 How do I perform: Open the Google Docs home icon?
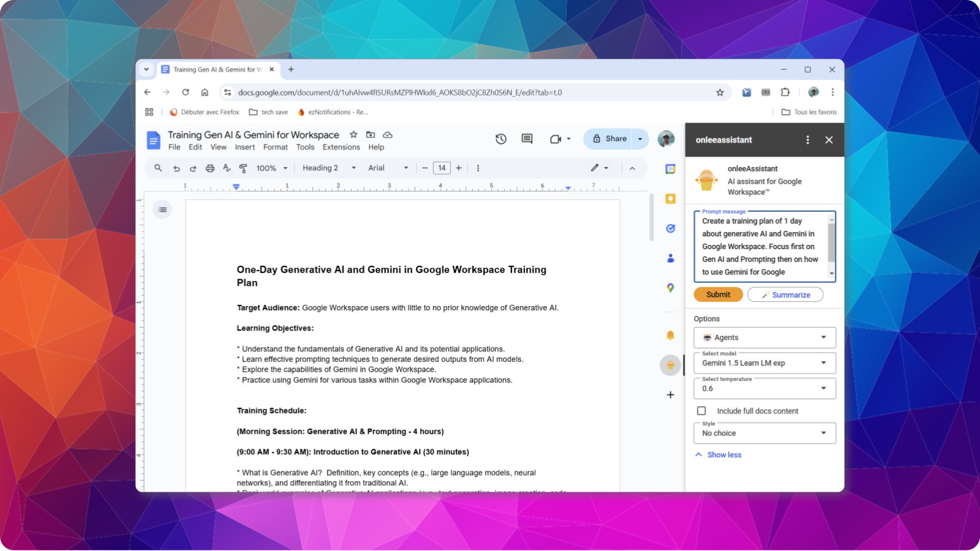[153, 140]
